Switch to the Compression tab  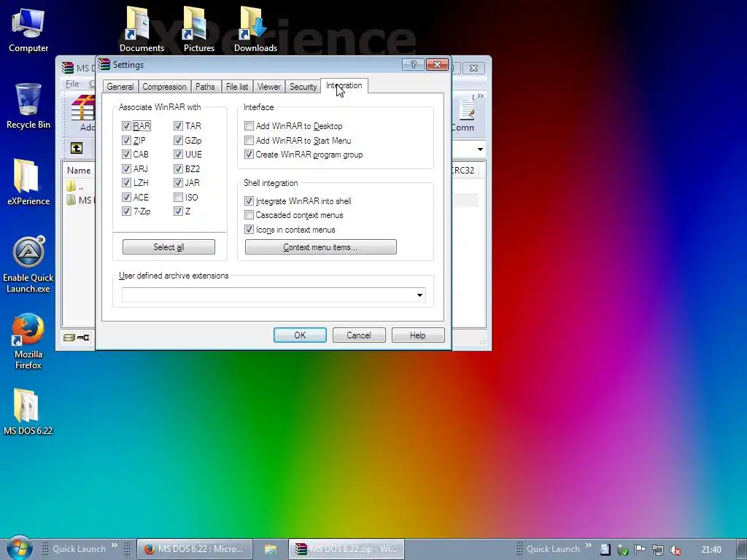(x=164, y=87)
